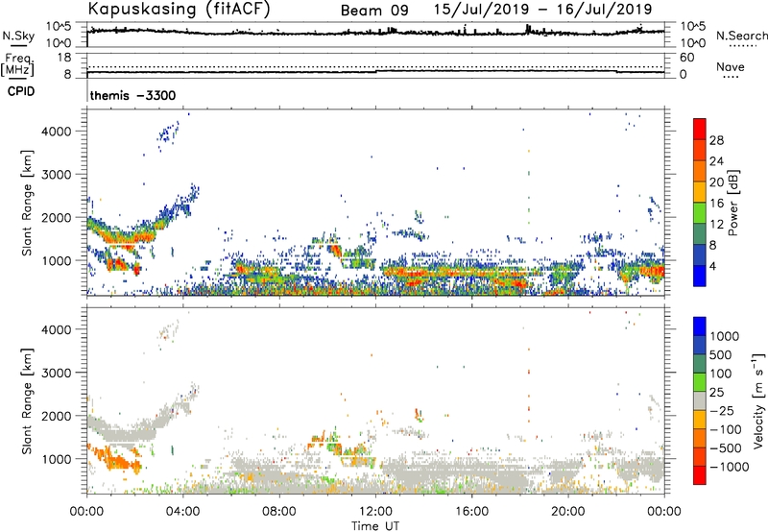Viewport: 768px width, 532px height.
Task: Click the 'N.Search' legend label
Action: coord(741,36)
